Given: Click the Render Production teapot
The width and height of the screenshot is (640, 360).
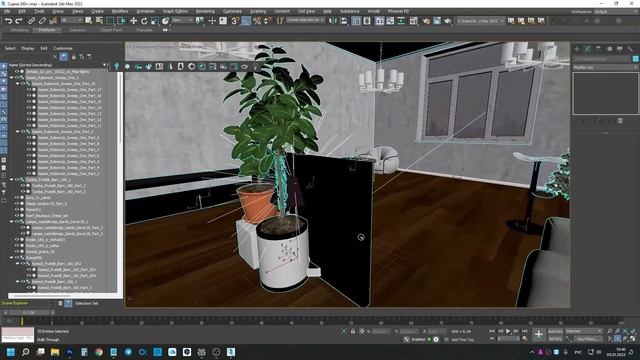Looking at the screenshot, I should pos(447,20).
